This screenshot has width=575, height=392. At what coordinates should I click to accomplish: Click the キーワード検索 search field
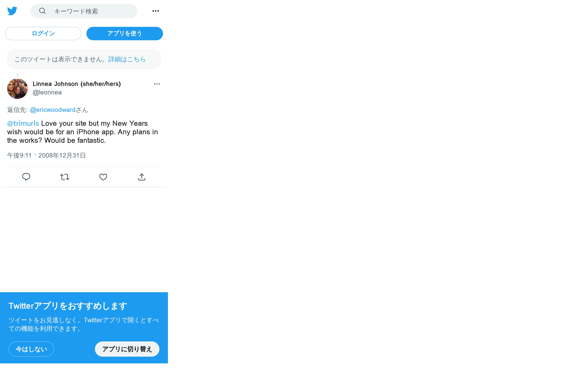pos(84,11)
